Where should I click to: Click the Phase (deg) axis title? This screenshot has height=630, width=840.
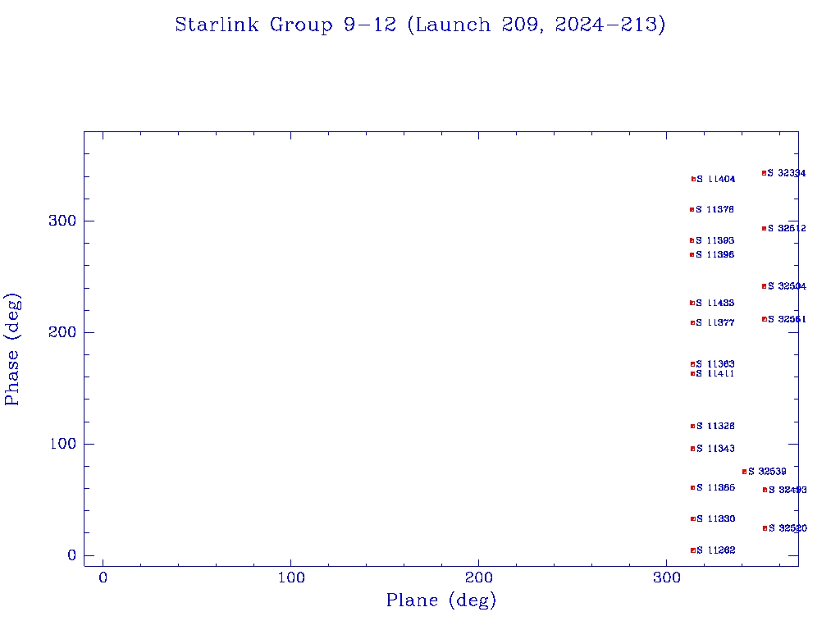point(11,349)
